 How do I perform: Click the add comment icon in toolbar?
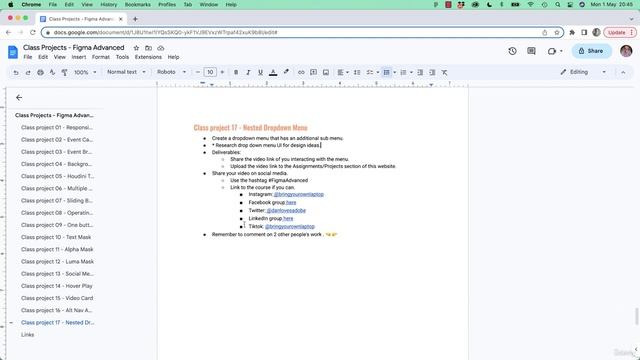[313, 72]
